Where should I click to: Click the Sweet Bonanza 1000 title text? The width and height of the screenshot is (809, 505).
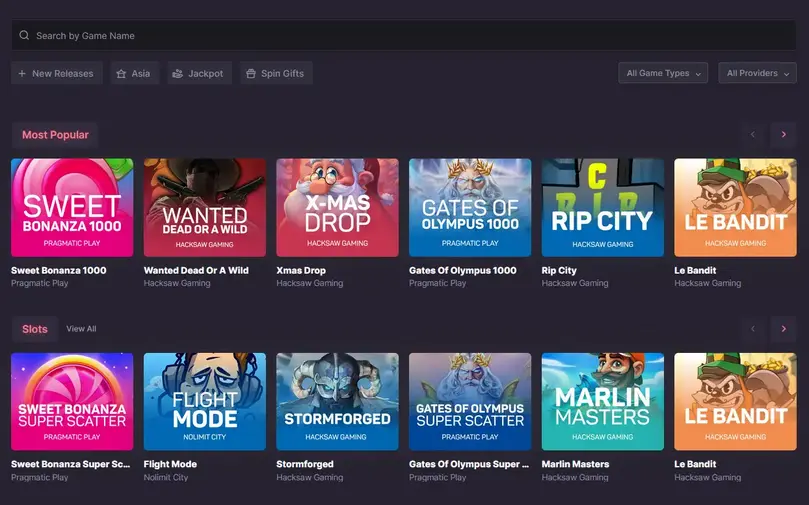[x=59, y=270]
